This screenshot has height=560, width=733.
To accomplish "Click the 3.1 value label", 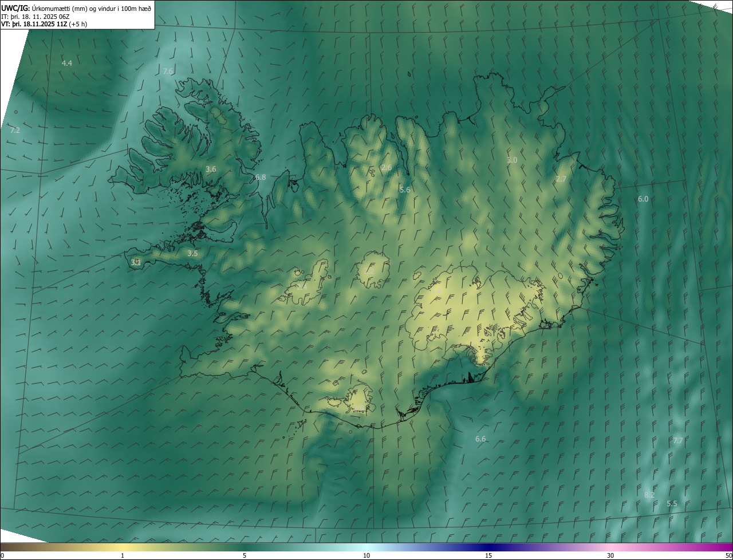I will click(136, 263).
